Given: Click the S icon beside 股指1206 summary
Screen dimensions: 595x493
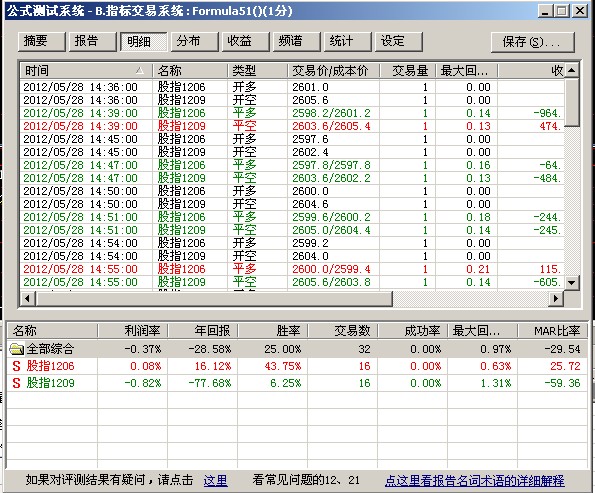Looking at the screenshot, I should (16, 366).
